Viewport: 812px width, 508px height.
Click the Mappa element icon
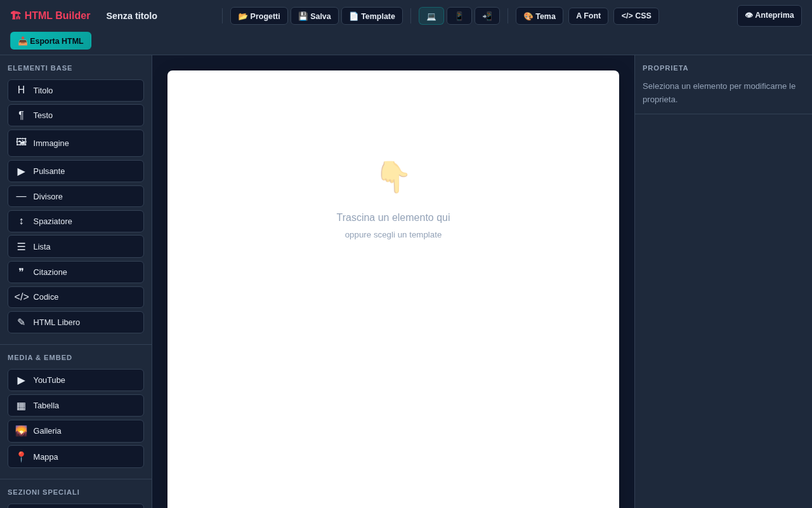21,457
